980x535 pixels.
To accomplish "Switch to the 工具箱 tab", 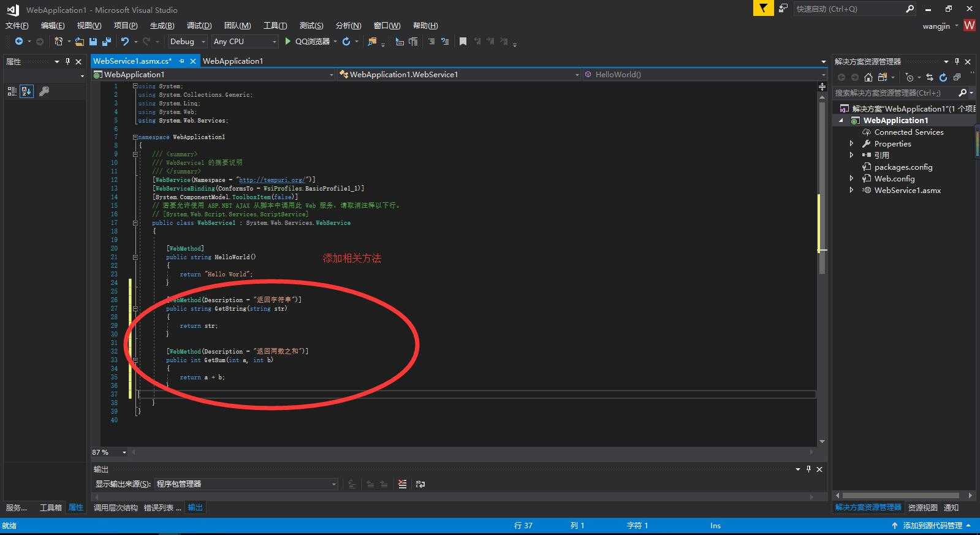I will (x=51, y=507).
